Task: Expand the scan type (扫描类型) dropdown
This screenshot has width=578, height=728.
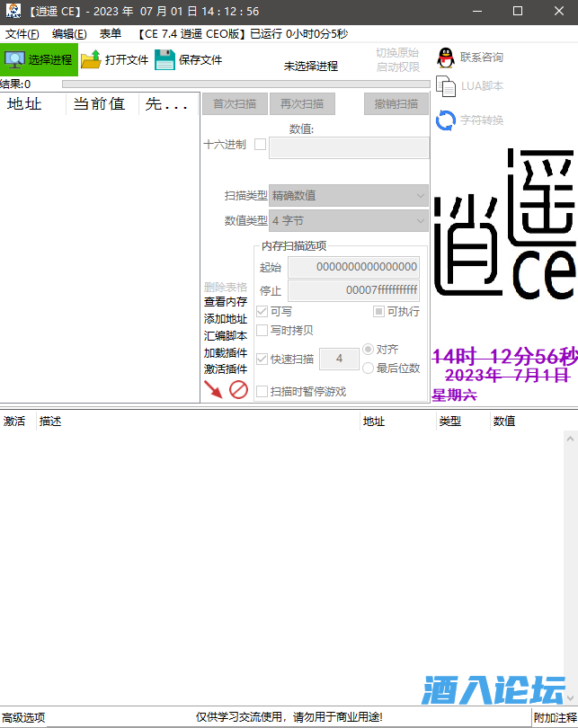Action: pyautogui.click(x=349, y=195)
